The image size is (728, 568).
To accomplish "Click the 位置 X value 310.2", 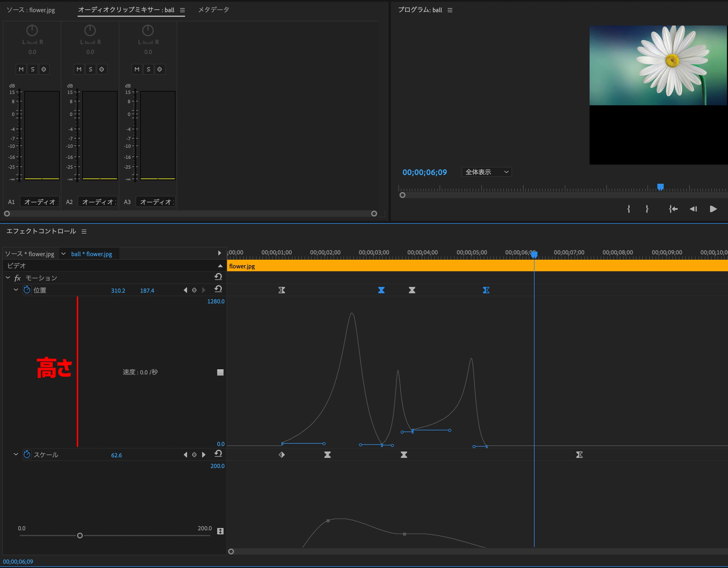I will click(118, 290).
